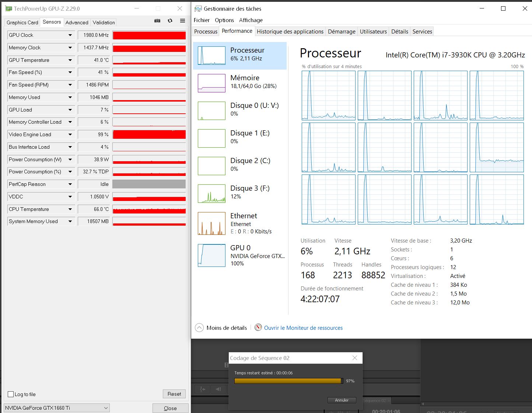This screenshot has width=532, height=413.
Task: Open the Détails tab in Task Manager
Action: coord(399,32)
